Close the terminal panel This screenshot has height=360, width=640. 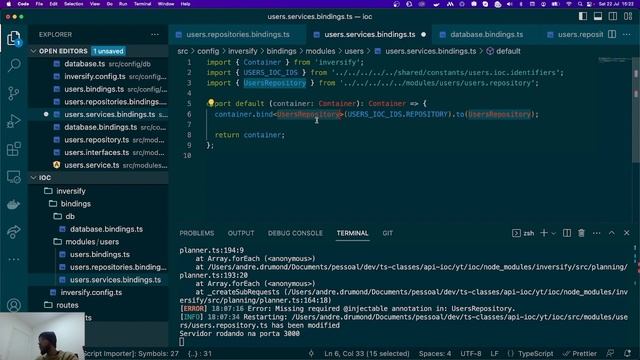click(627, 233)
